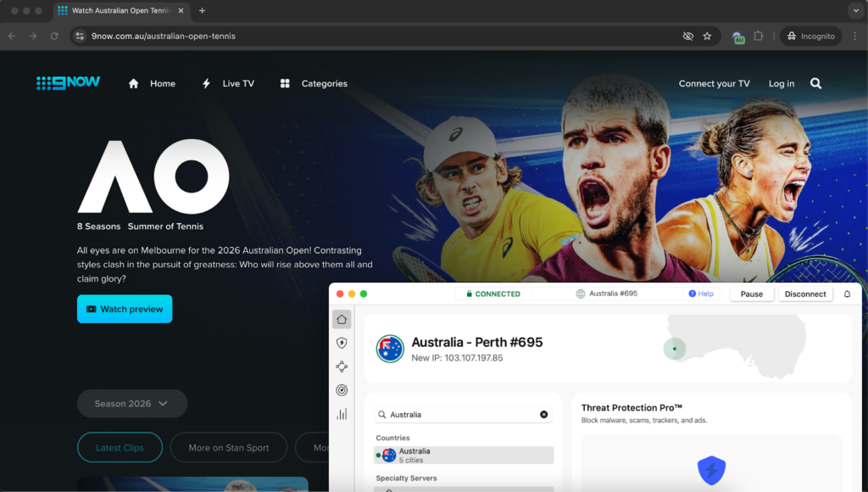Bookmark this page with the star
Screen dimensions: 868x492
point(707,36)
